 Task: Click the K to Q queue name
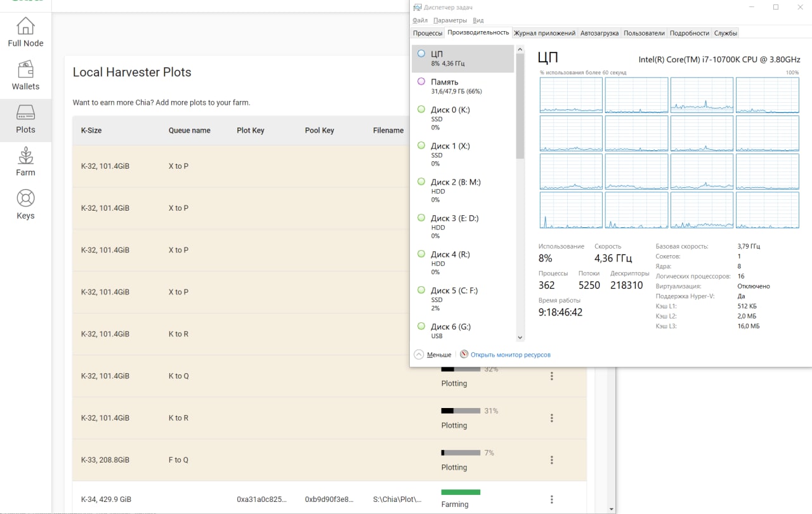(178, 376)
